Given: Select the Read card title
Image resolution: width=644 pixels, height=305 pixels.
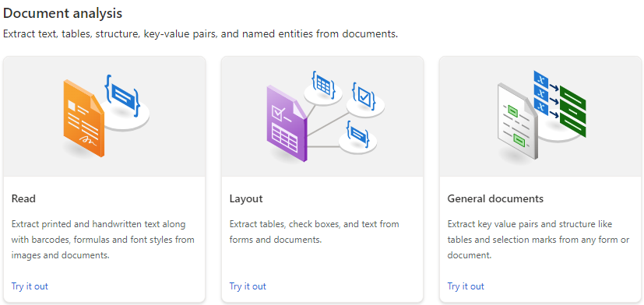Looking at the screenshot, I should 23,199.
